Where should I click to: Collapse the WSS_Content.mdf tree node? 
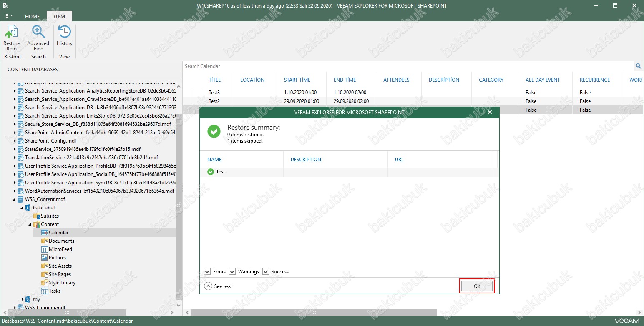(x=14, y=199)
